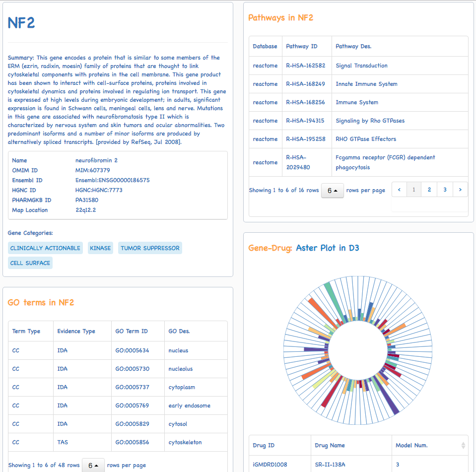
Task: Click the Database column header
Action: [265, 46]
